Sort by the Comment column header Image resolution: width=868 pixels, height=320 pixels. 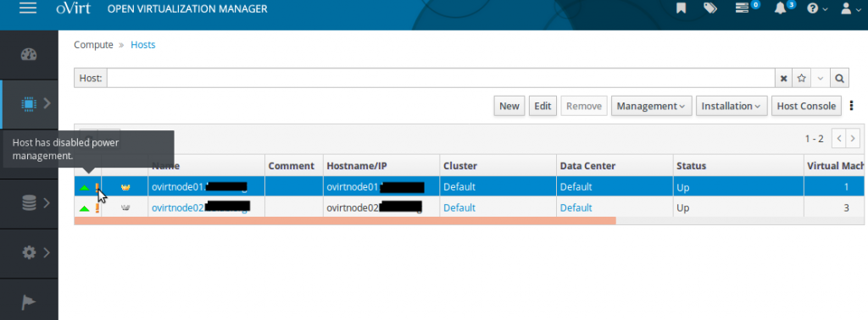pyautogui.click(x=294, y=166)
